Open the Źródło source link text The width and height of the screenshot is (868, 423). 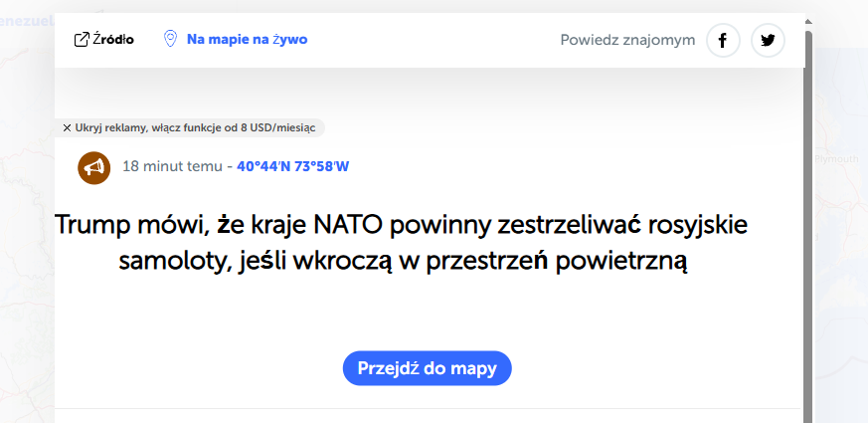click(113, 40)
